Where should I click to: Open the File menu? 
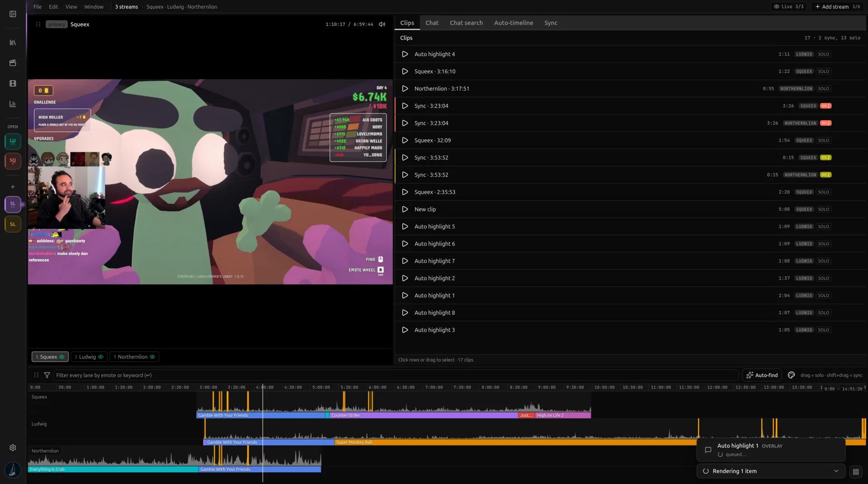(x=38, y=7)
